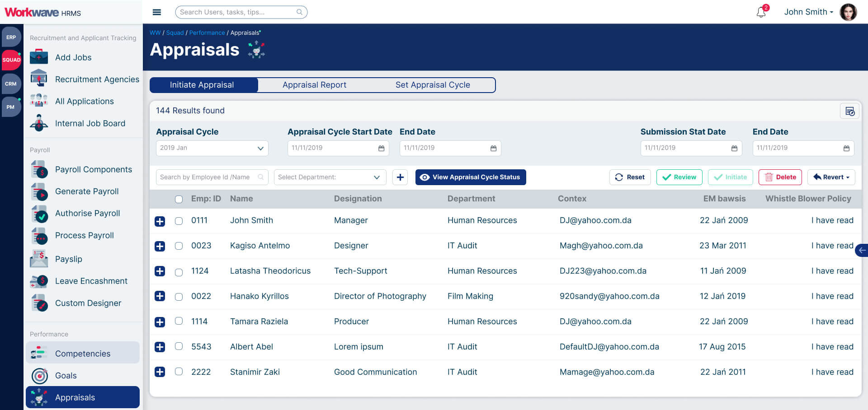Viewport: 868px width, 410px height.
Task: Click the SQUAD module icon in left rail
Action: (11, 60)
